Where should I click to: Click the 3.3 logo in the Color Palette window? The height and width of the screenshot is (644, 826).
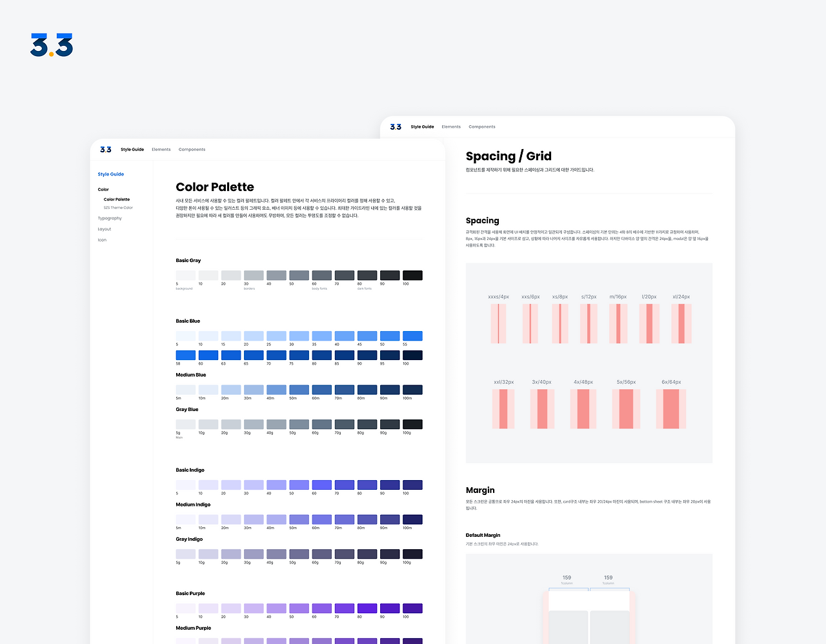point(106,150)
